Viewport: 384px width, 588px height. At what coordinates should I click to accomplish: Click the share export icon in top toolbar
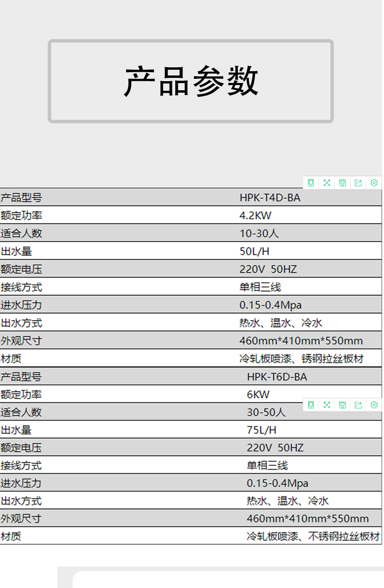click(358, 182)
